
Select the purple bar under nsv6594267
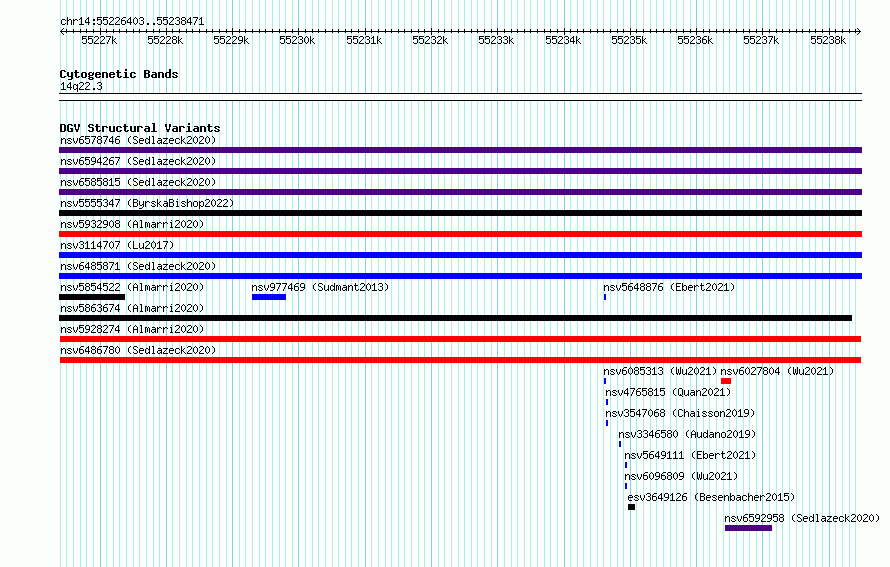click(460, 171)
